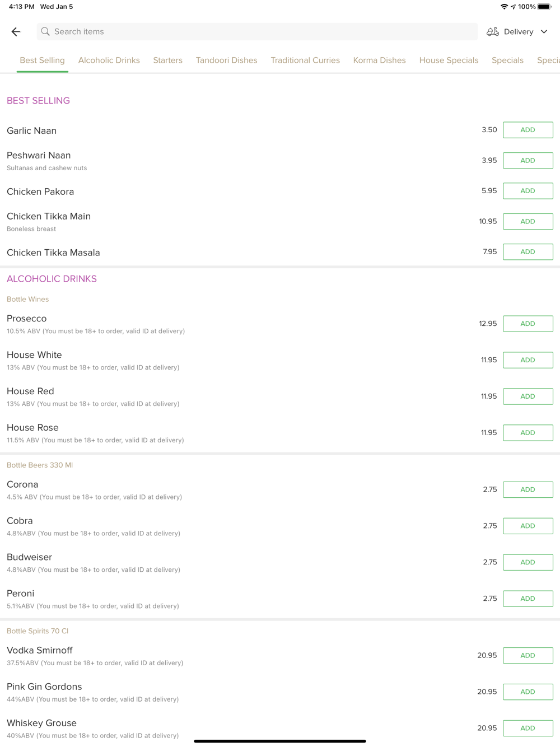The width and height of the screenshot is (560, 747).
Task: Add House Rose wine
Action: click(528, 433)
